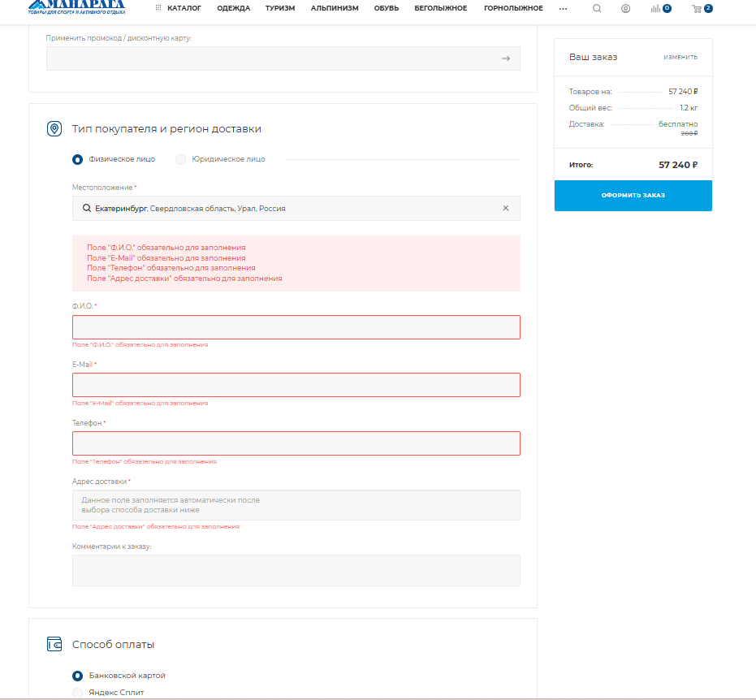Open the Туризм menu item
The height and width of the screenshot is (700, 756).
coord(280,8)
